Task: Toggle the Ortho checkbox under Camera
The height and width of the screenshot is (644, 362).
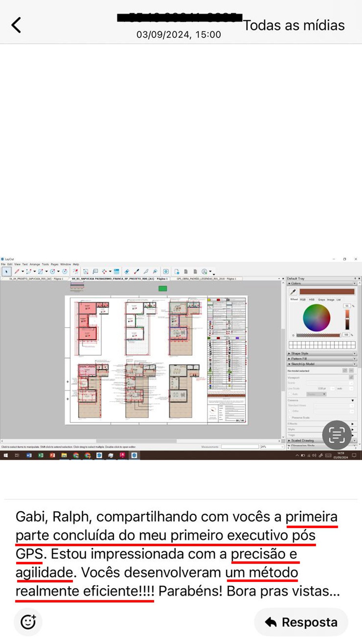Action: pyautogui.click(x=290, y=411)
